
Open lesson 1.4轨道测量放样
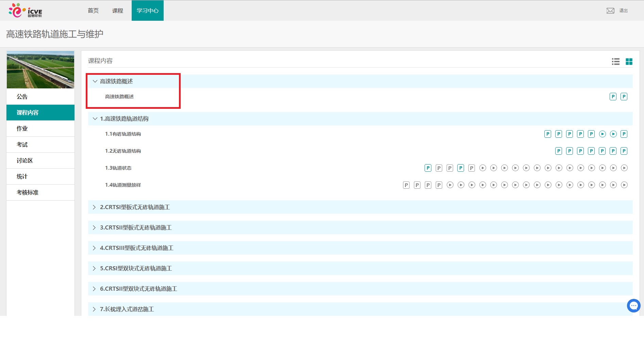[x=123, y=185]
